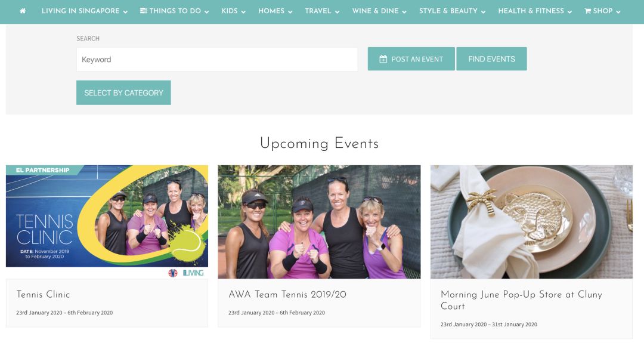Open the Style & Beauty menu

click(x=452, y=11)
